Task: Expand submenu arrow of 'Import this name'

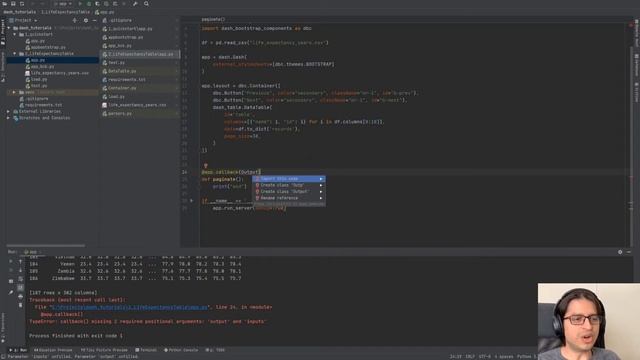Action: tap(321, 179)
